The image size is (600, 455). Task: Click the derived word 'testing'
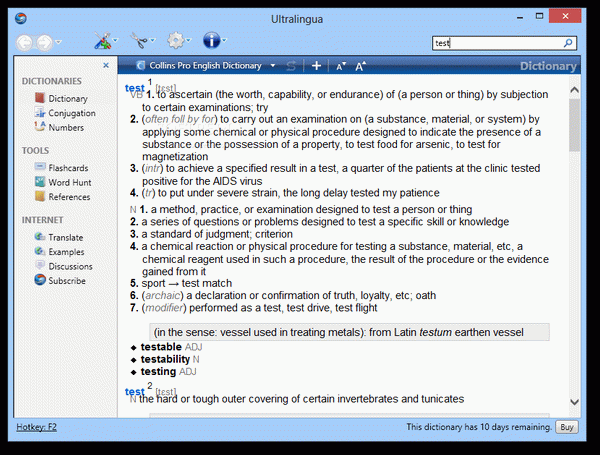tap(158, 372)
